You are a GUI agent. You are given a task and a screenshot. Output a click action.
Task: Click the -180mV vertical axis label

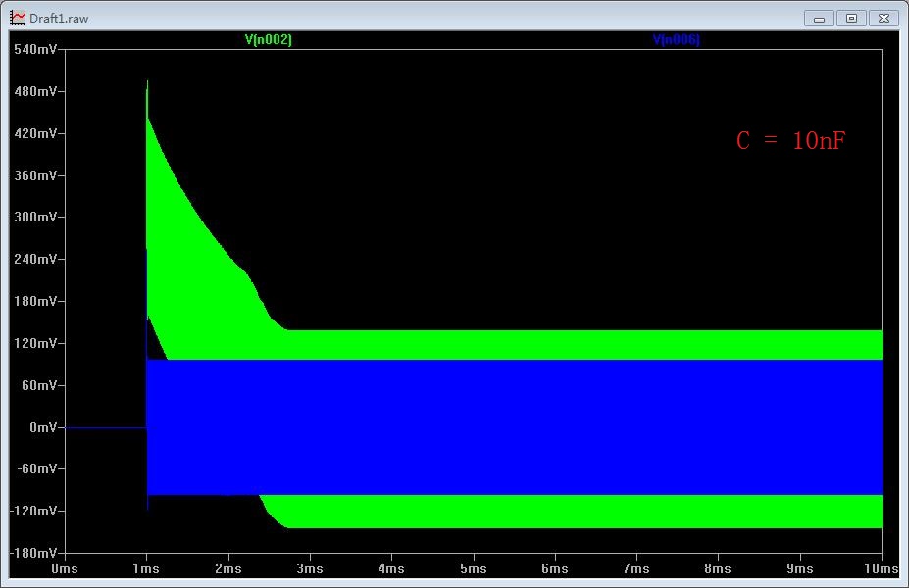pos(33,553)
